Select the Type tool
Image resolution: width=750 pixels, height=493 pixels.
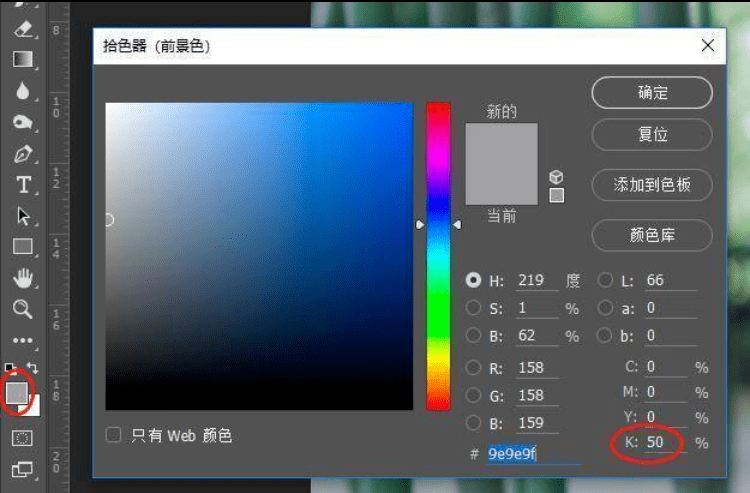tap(24, 185)
